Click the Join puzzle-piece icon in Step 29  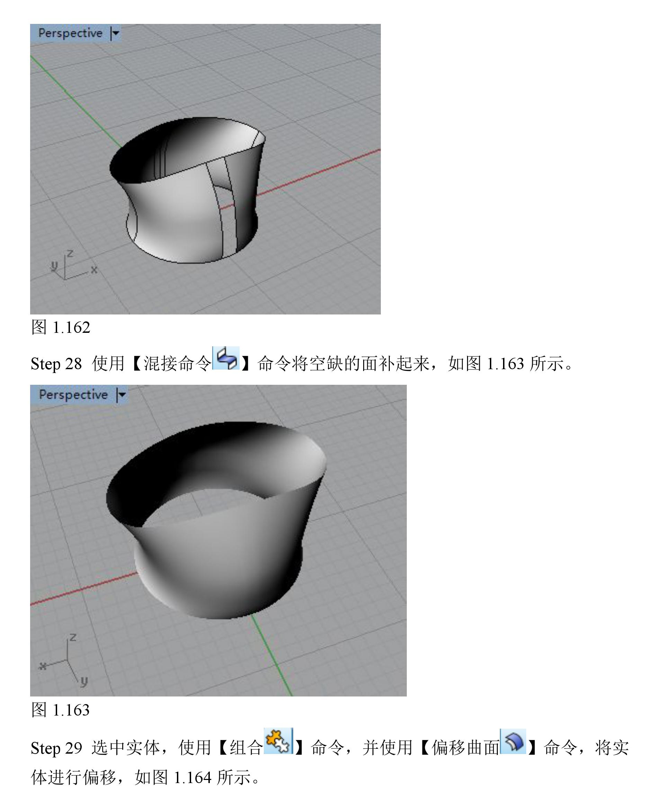click(x=278, y=741)
